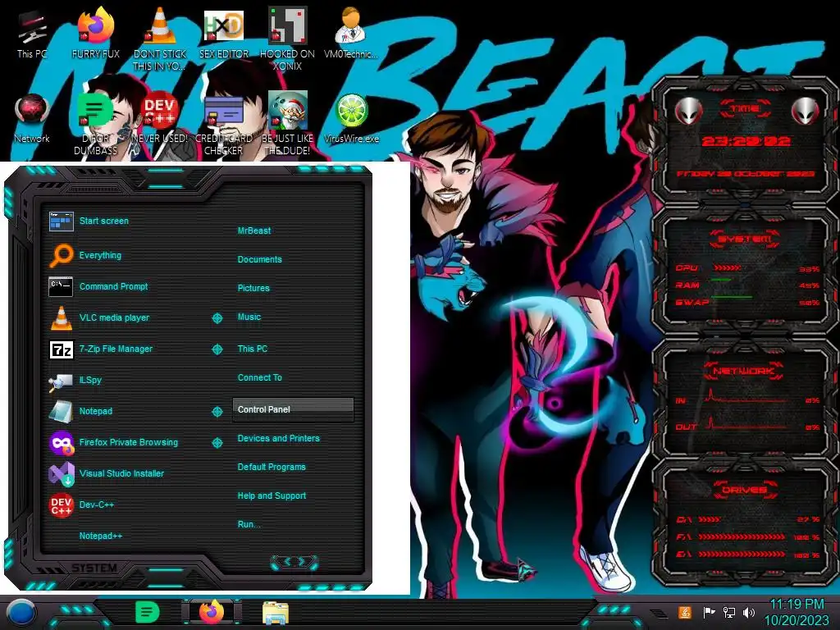840x630 pixels.
Task: Open Control Panel from start menu
Action: coord(293,409)
